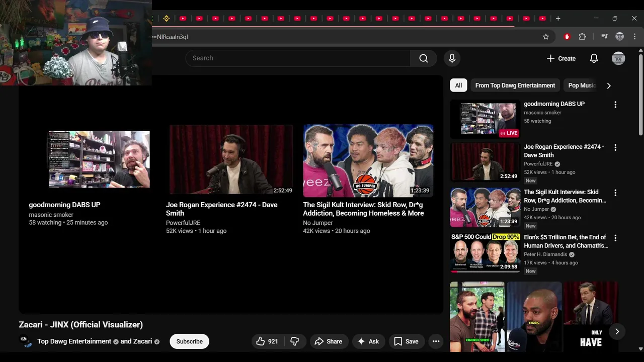This screenshot has height=362, width=644.
Task: Open S&P 500 Could Drop 90% thumbnail
Action: point(485,252)
